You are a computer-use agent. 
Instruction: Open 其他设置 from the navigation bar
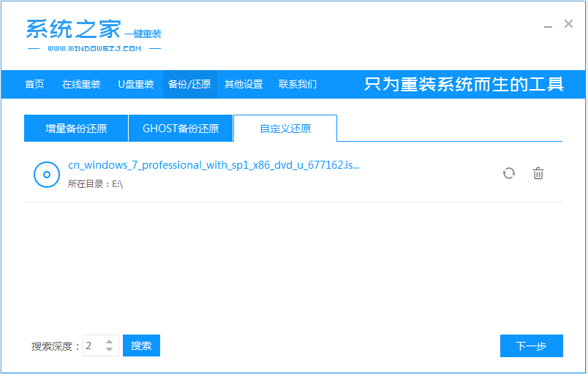244,84
